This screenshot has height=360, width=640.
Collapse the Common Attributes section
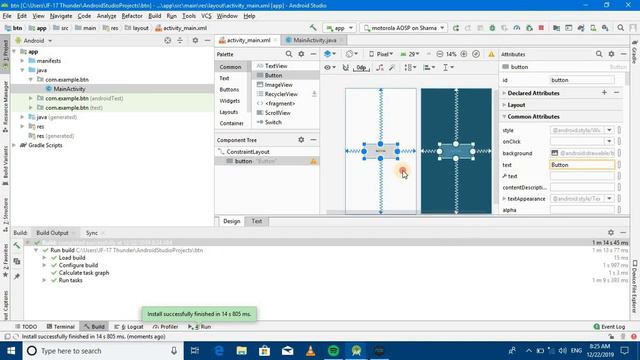[x=504, y=116]
